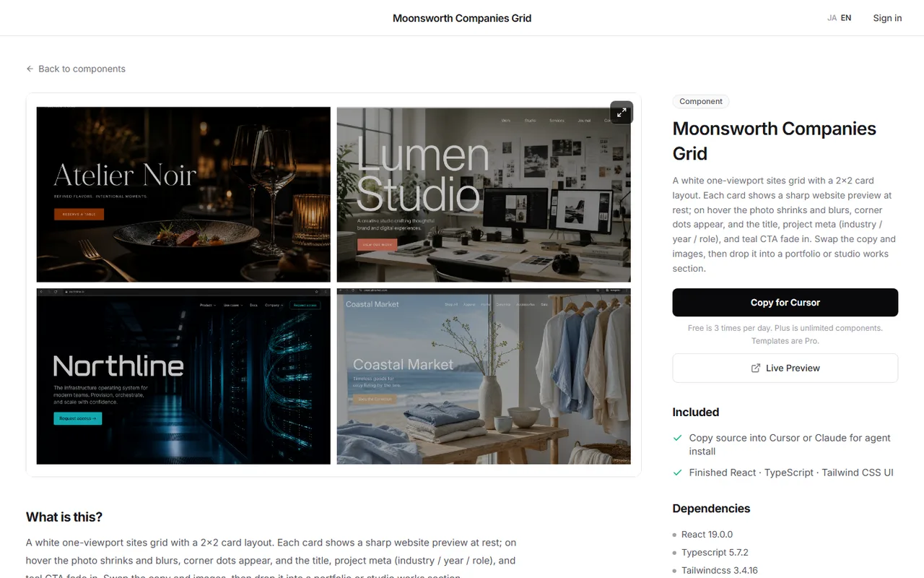Click the orange Reserve a Table button in Atelier Noir
This screenshot has width=924, height=578.
point(79,215)
